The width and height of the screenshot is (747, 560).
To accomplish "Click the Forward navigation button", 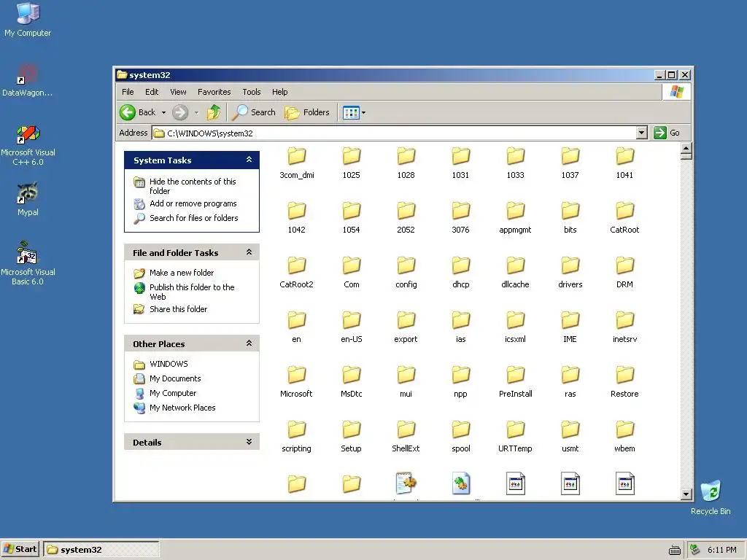I will pyautogui.click(x=180, y=112).
